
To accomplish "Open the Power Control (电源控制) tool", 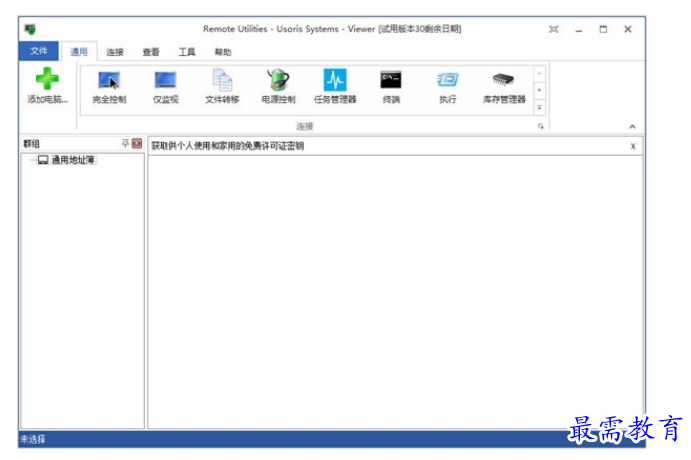I will pos(278,87).
